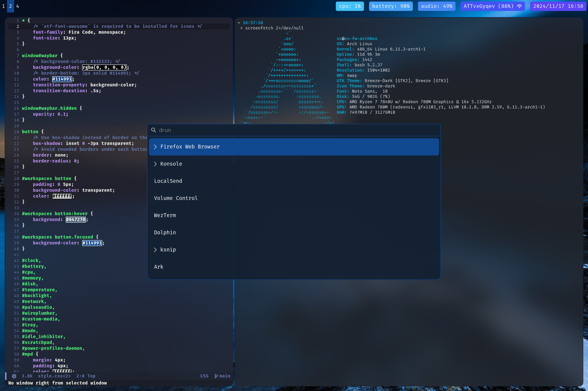Expand the ksnip entry chevron
The width and height of the screenshot is (588, 391).
(155, 250)
